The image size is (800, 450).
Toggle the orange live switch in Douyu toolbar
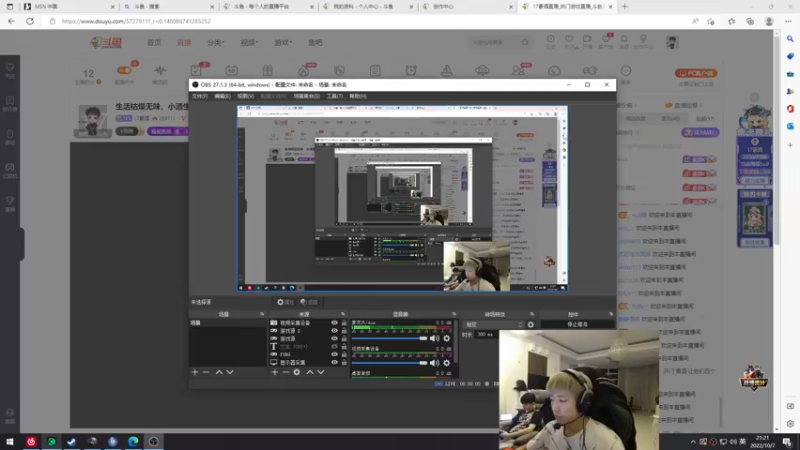(x=124, y=70)
